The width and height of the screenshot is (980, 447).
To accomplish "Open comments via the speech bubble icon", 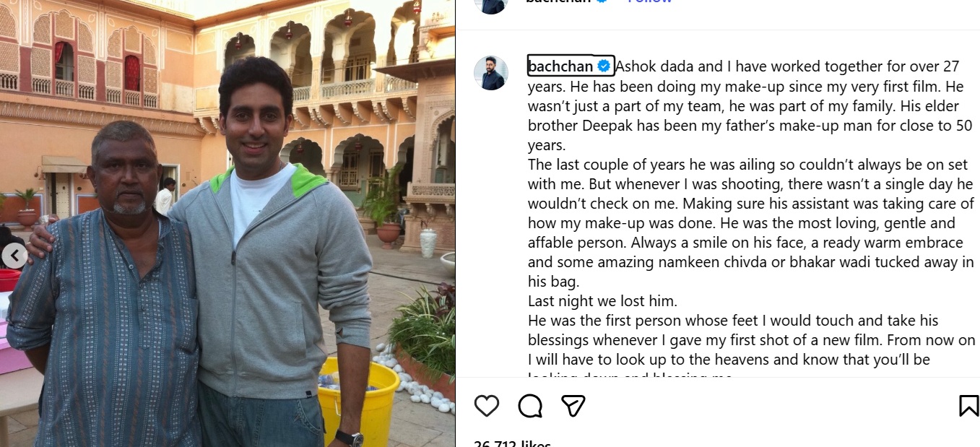I will pos(530,406).
